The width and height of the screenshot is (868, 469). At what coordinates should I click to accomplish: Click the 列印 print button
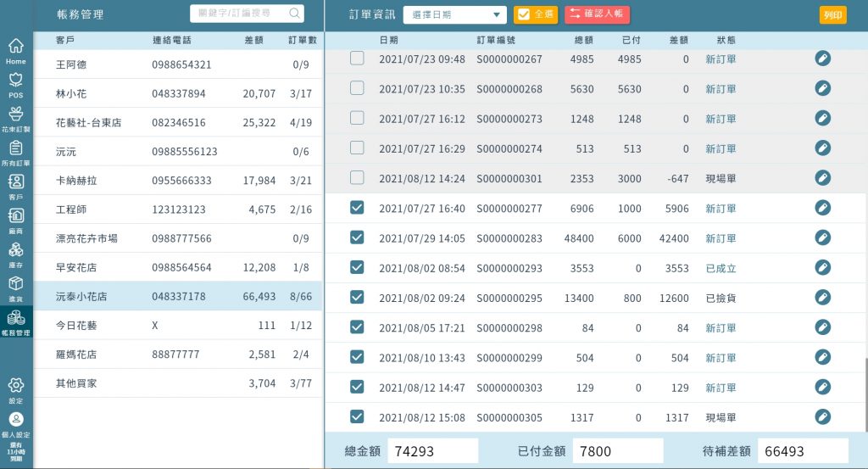pos(832,15)
